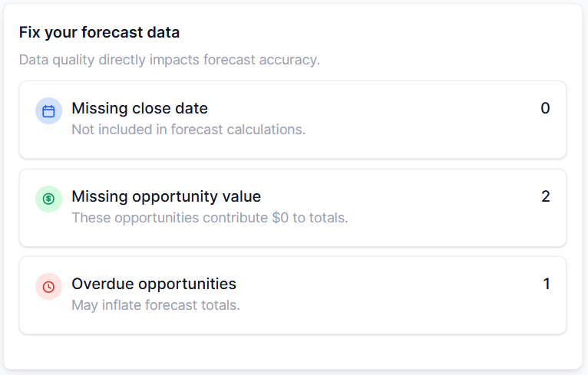The width and height of the screenshot is (588, 375).
Task: Click the data quality subtitle text
Action: click(170, 60)
